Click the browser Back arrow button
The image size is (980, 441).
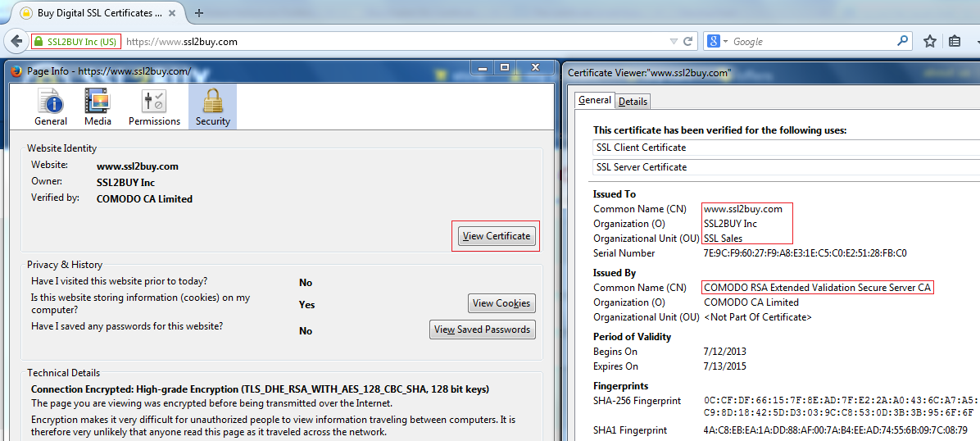pyautogui.click(x=16, y=41)
